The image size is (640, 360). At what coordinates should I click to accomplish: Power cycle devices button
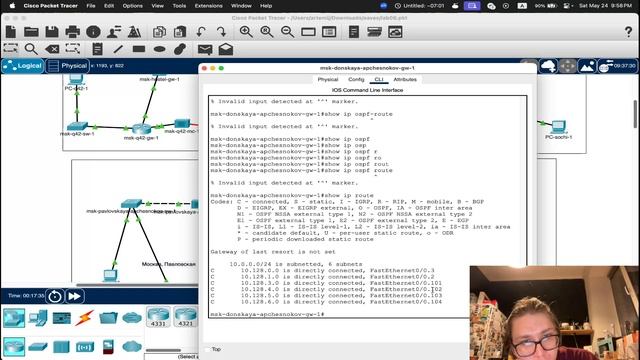pyautogui.click(x=55, y=296)
